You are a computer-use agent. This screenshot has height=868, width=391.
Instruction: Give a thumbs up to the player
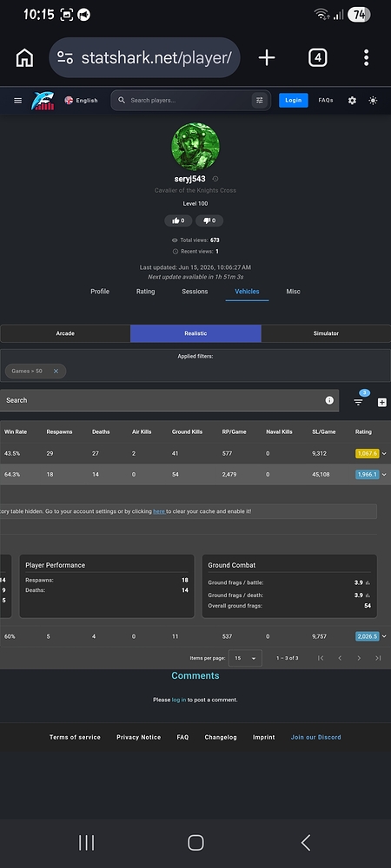click(x=178, y=220)
